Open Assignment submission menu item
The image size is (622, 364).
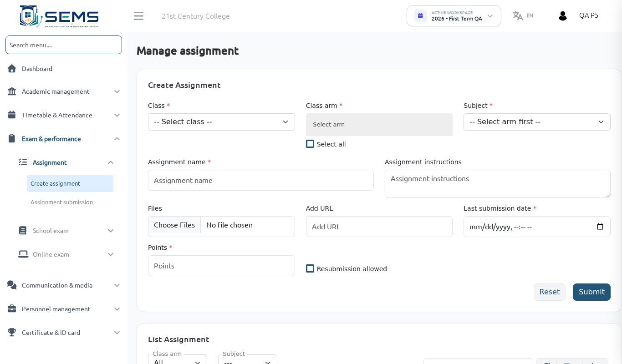click(x=70, y=202)
